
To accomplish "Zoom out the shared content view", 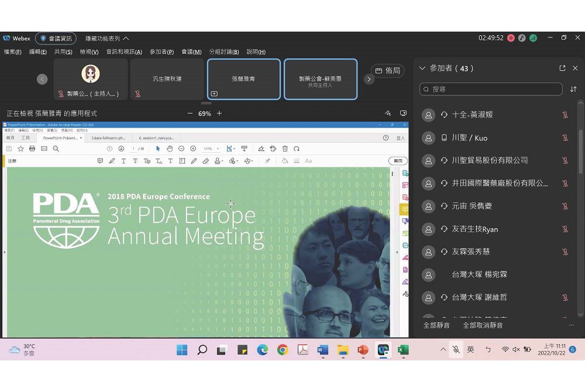I will (190, 114).
